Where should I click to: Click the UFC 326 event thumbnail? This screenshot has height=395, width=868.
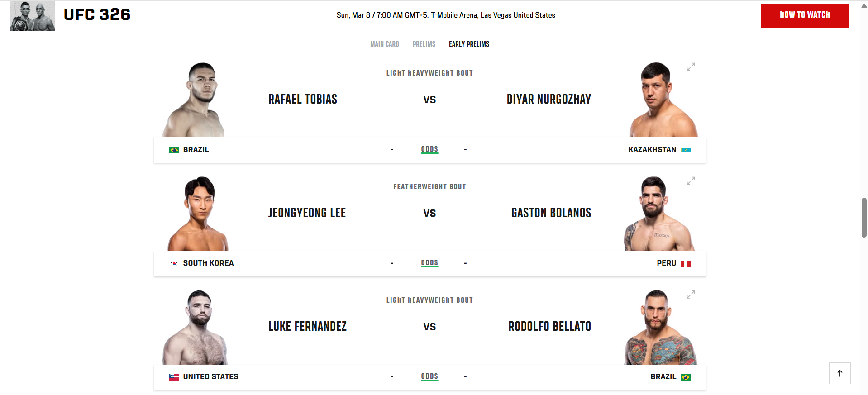(x=33, y=16)
